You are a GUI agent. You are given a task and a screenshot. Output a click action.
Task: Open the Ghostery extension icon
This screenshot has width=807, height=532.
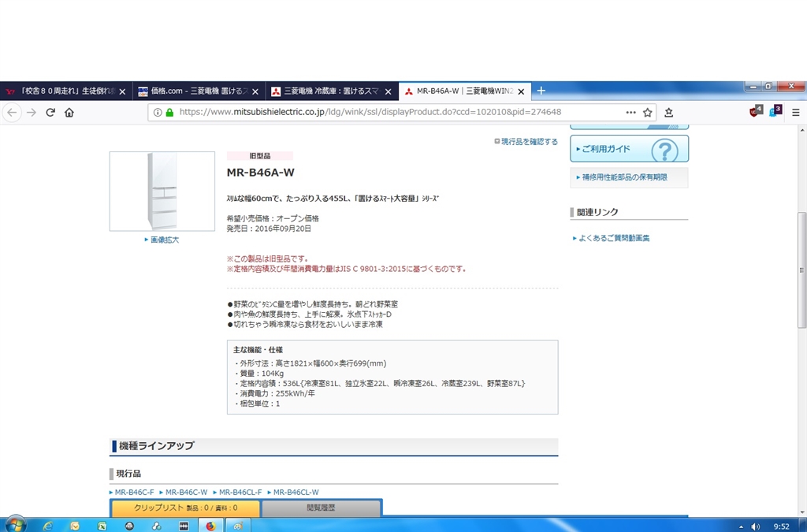(x=775, y=111)
